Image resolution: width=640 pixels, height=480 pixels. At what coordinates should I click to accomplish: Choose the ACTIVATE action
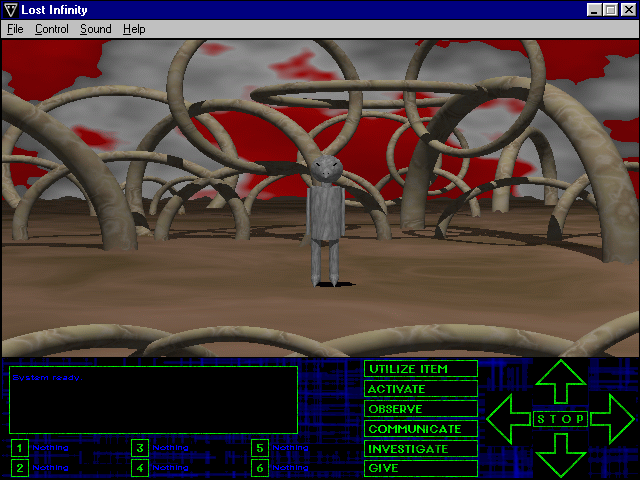(421, 389)
